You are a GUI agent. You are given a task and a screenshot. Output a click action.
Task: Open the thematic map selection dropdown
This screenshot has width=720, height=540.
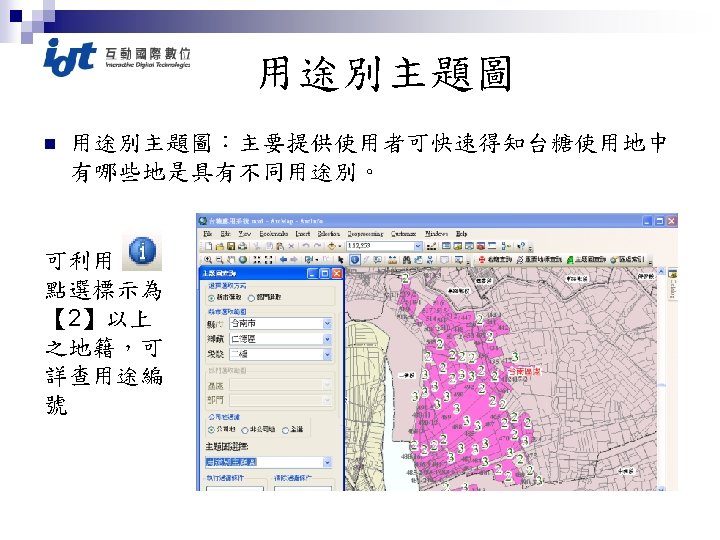pos(327,462)
